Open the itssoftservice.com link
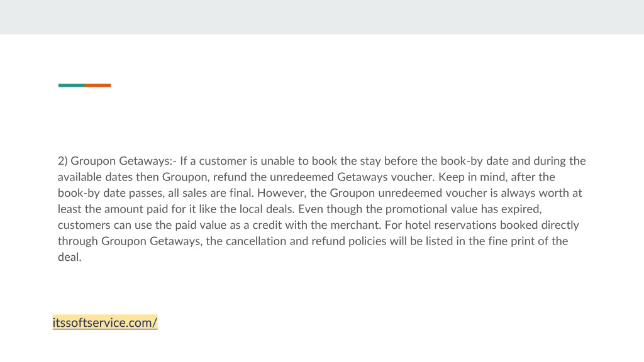Viewport: 644px width, 362px height. point(105,322)
